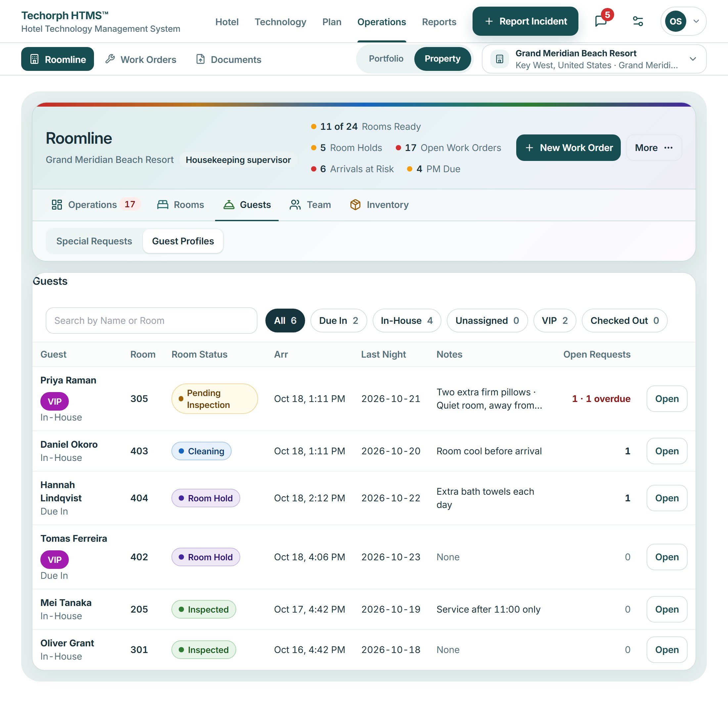Screen dimensions: 728x702
Task: Click the Unassigned filter chip
Action: pyautogui.click(x=487, y=320)
